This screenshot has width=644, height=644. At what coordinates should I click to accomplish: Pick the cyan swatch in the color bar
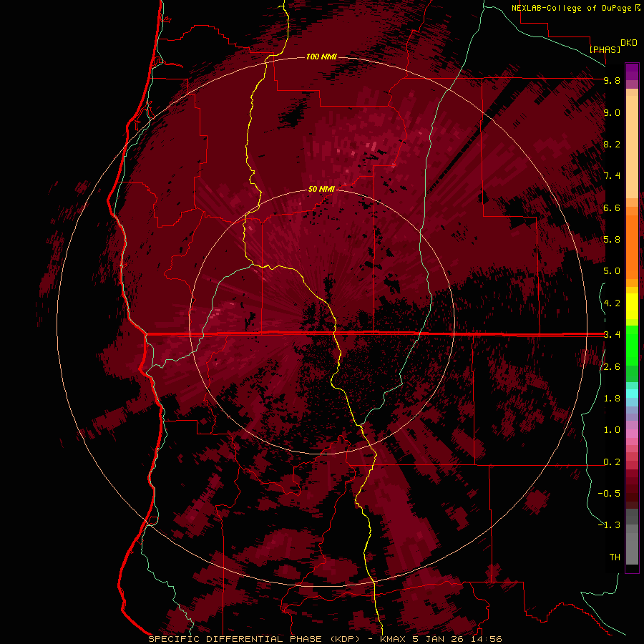tap(632, 394)
